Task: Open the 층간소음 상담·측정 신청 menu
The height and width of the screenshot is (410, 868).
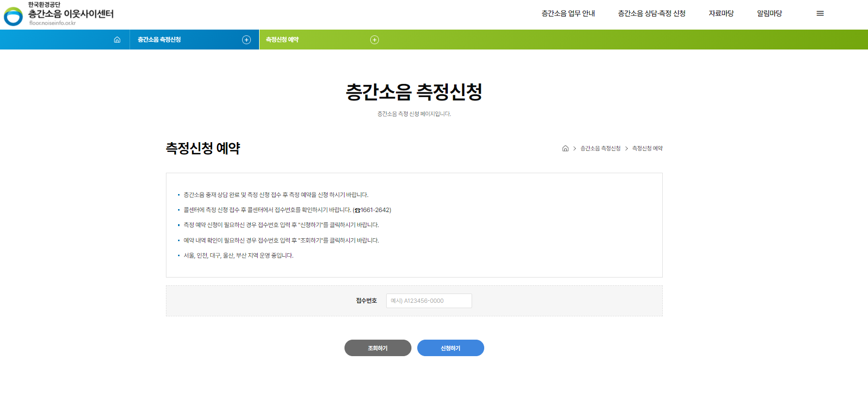Action: point(652,14)
